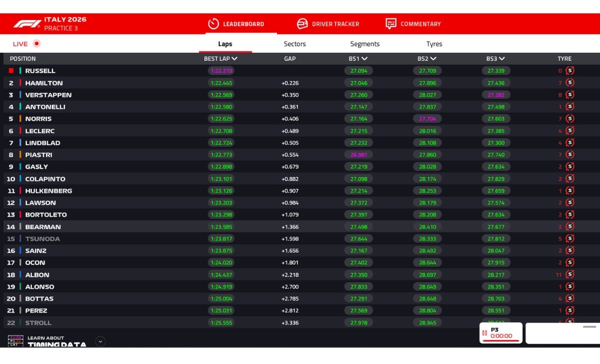Click Antonelli's soft tyre icon
The image size is (600, 364).
[x=569, y=107]
